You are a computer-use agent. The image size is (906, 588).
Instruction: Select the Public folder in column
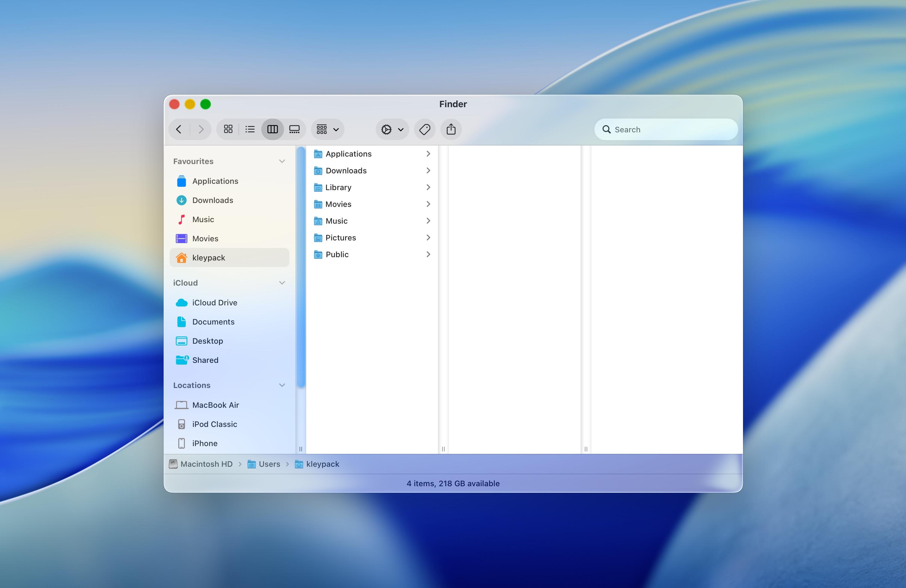coord(372,254)
